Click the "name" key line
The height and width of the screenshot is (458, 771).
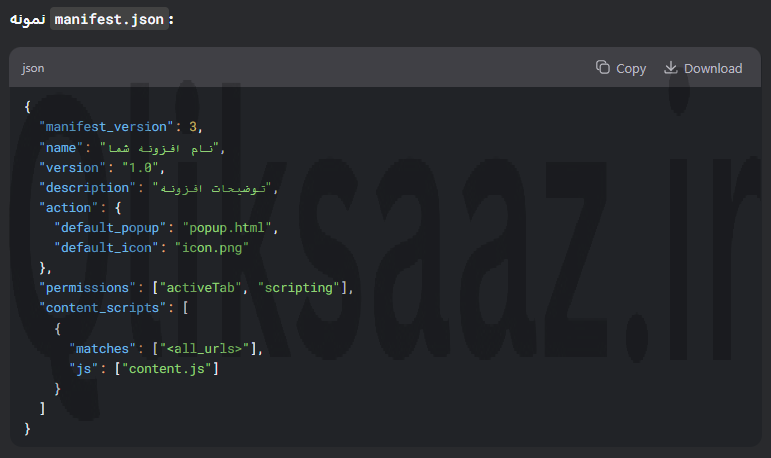pyautogui.click(x=132, y=148)
